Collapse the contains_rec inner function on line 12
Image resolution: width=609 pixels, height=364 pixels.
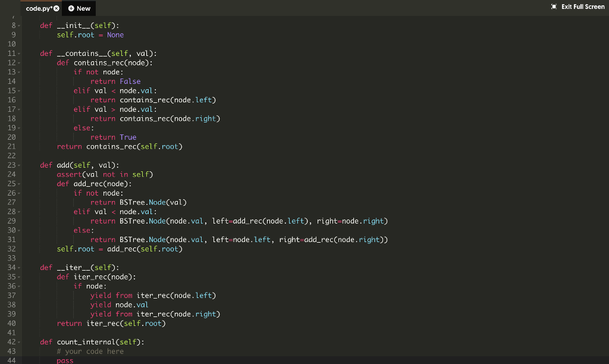(x=18, y=62)
